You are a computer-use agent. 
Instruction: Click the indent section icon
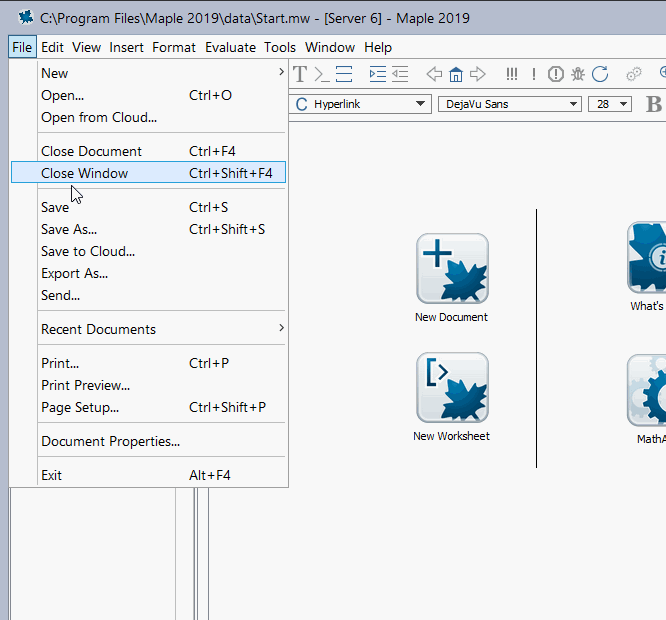click(378, 74)
